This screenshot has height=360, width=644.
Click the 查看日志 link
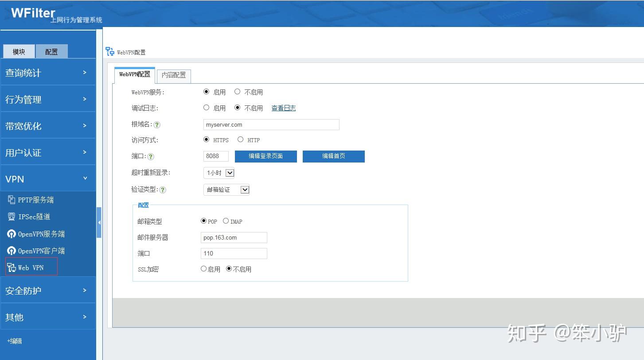[283, 108]
